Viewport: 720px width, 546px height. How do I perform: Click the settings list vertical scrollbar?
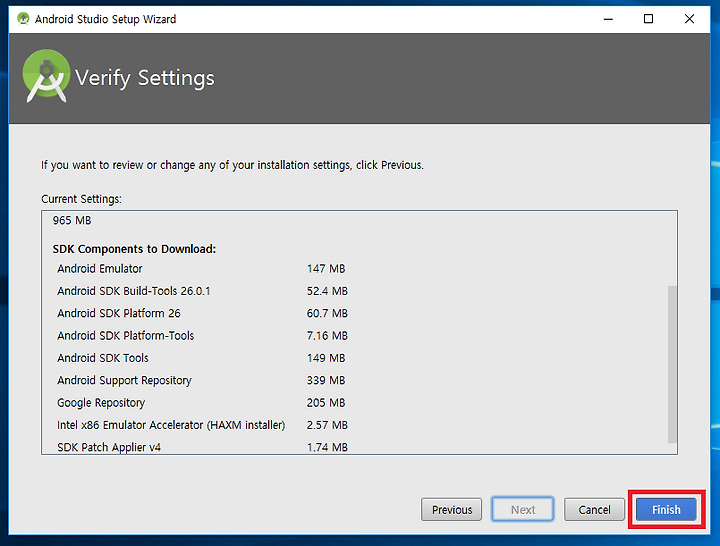[x=672, y=364]
